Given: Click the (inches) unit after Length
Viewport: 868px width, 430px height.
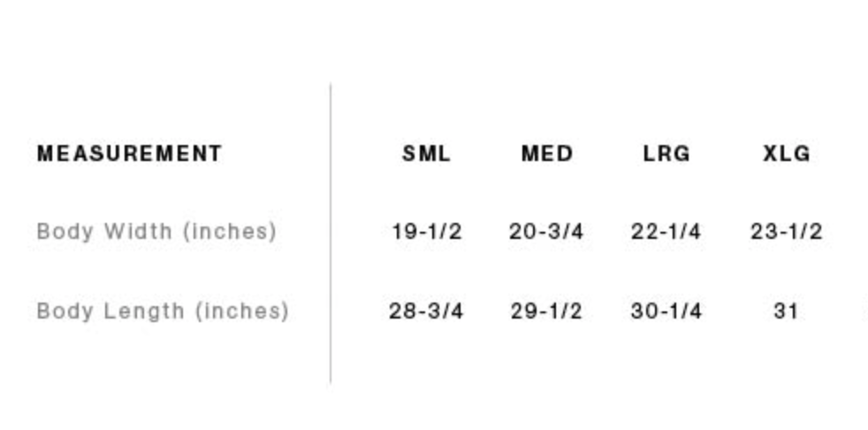Looking at the screenshot, I should pyautogui.click(x=241, y=311).
